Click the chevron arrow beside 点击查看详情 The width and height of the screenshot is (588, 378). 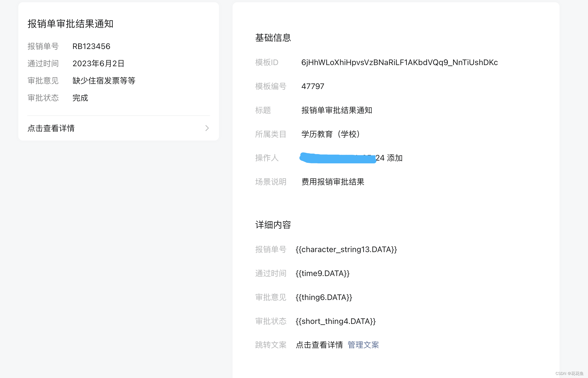(x=207, y=128)
